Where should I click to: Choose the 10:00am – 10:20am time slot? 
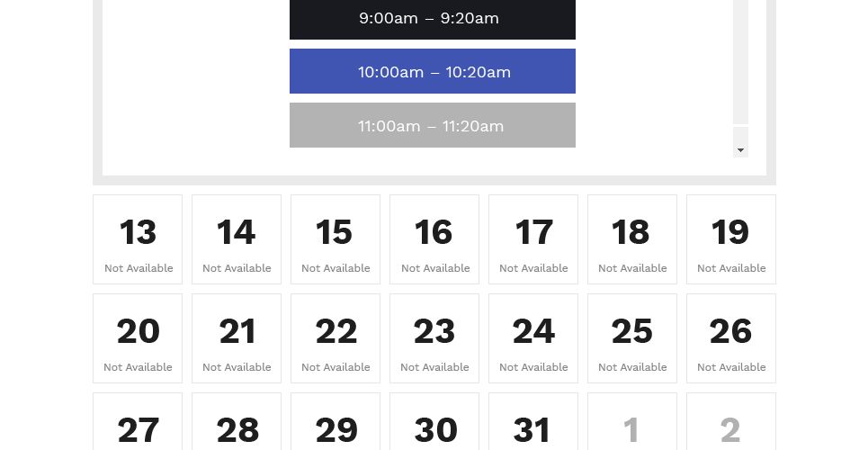pos(433,71)
